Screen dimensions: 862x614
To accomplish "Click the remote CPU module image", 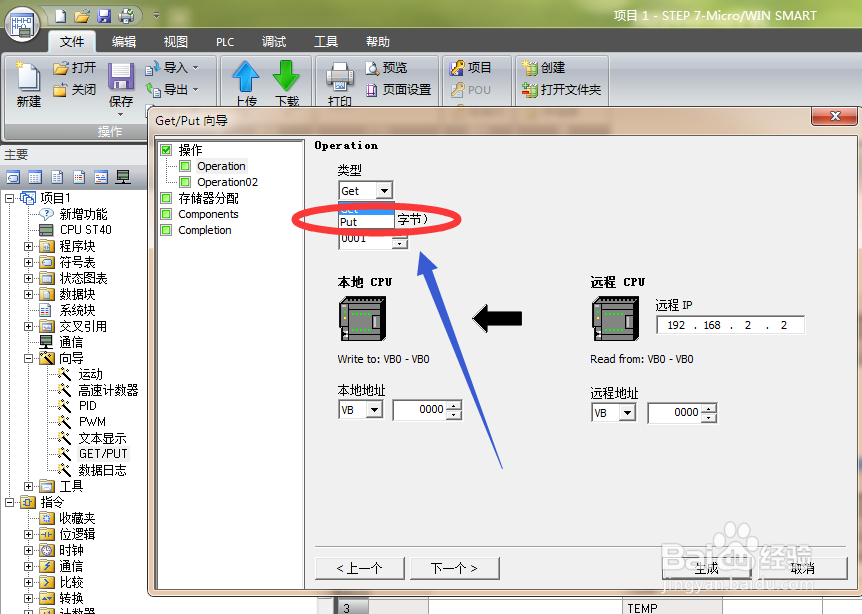I will (x=616, y=319).
